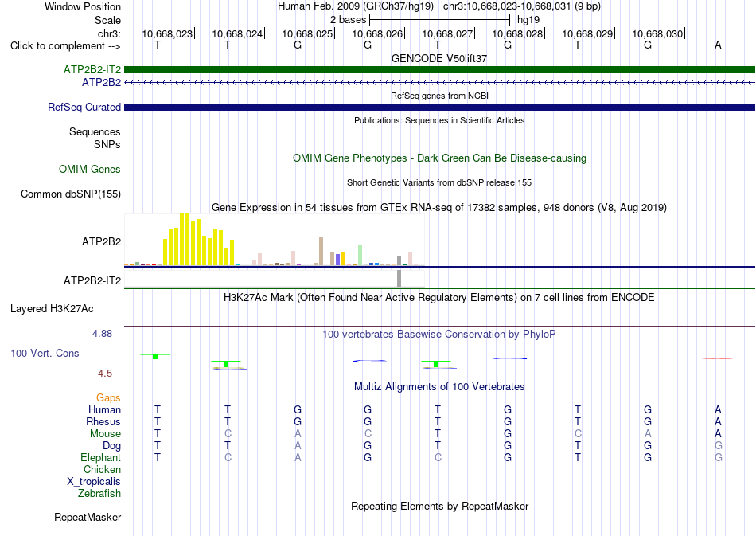The image size is (756, 536).
Task: Click the '2 bases' scale bar
Action: tap(439, 20)
